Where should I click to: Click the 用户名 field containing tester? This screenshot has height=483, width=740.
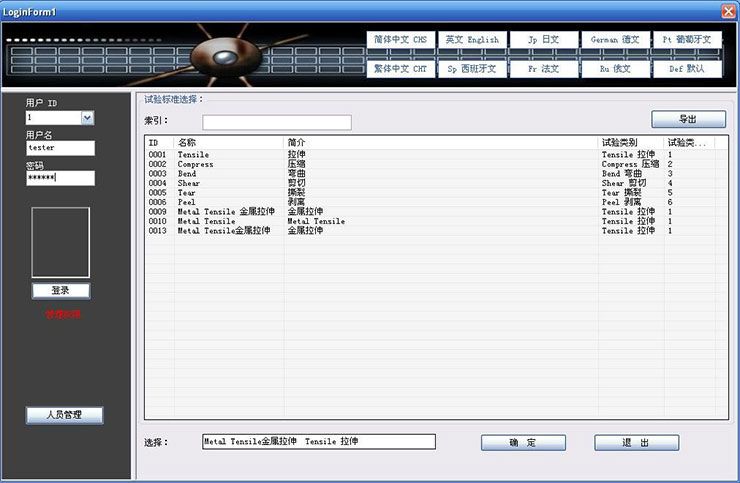point(60,148)
